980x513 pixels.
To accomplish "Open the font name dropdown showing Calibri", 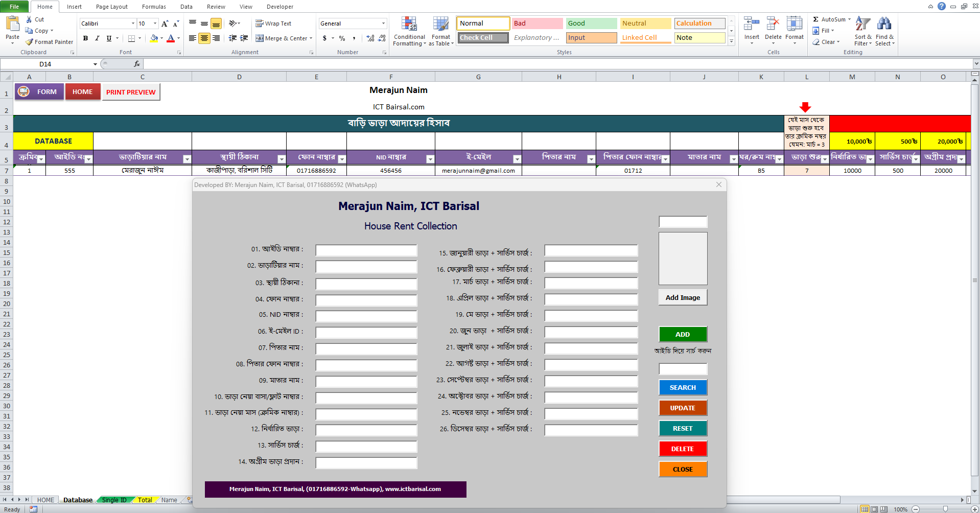I will [x=133, y=24].
